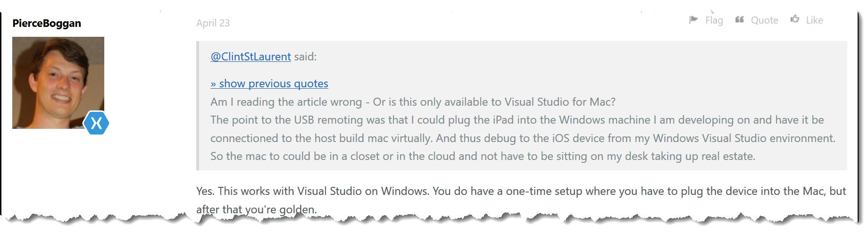Click quoted line starting The point to
The image size is (868, 235).
(517, 120)
